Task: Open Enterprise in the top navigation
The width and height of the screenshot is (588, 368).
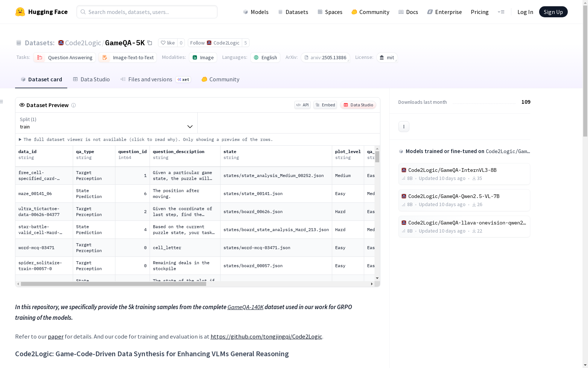Action: click(445, 12)
